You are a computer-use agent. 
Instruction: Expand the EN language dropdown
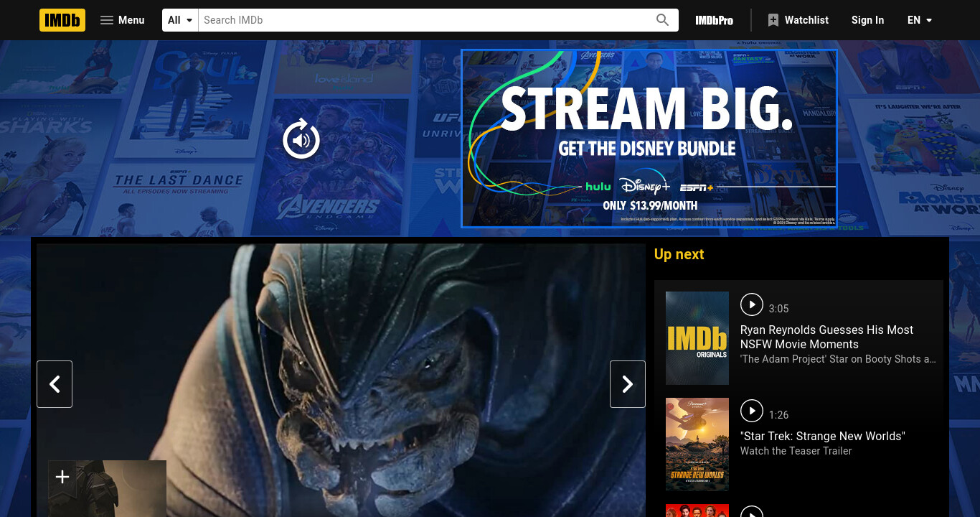(920, 20)
